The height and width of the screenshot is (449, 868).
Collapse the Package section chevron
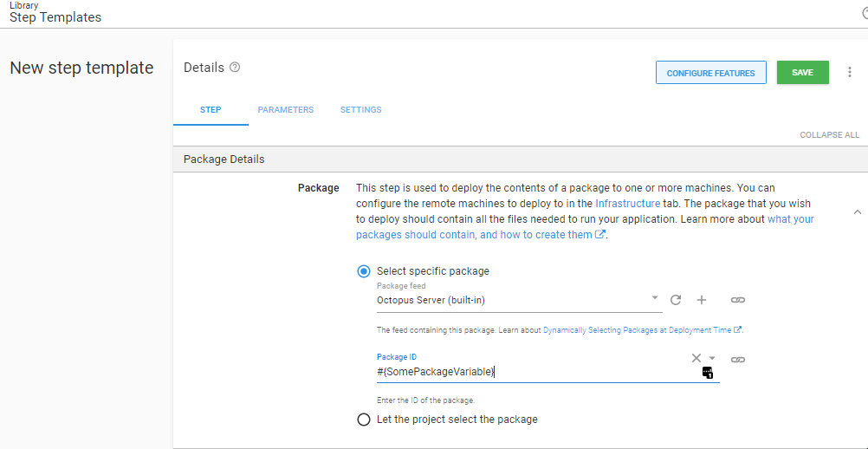point(858,212)
